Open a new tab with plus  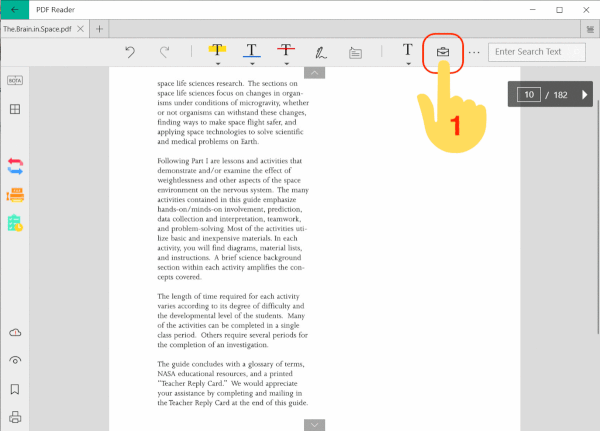click(x=102, y=29)
